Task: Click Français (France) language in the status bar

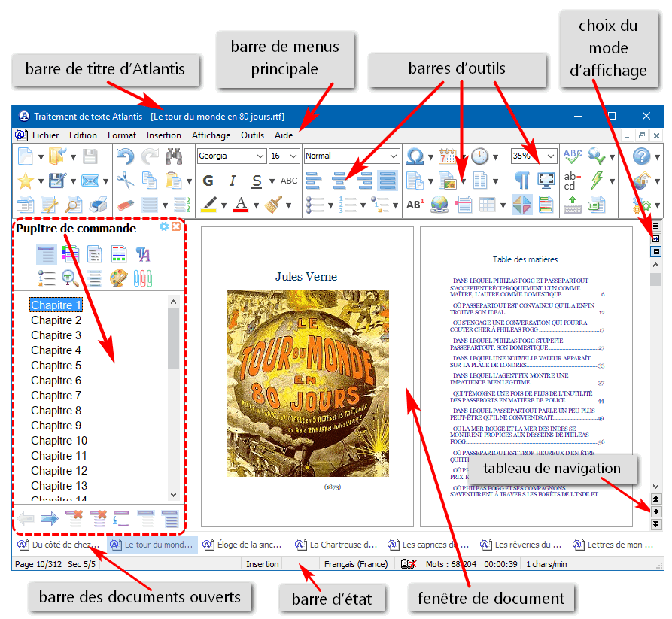Action: pos(356,564)
